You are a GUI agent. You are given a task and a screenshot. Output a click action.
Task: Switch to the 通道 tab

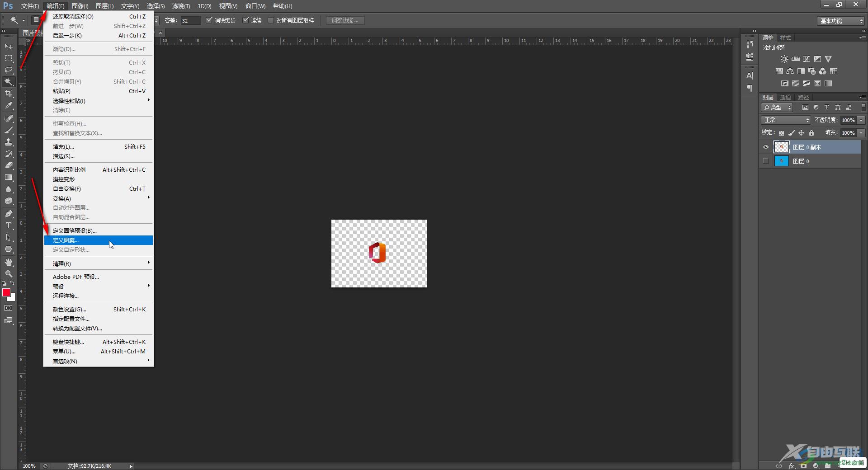[x=785, y=97]
